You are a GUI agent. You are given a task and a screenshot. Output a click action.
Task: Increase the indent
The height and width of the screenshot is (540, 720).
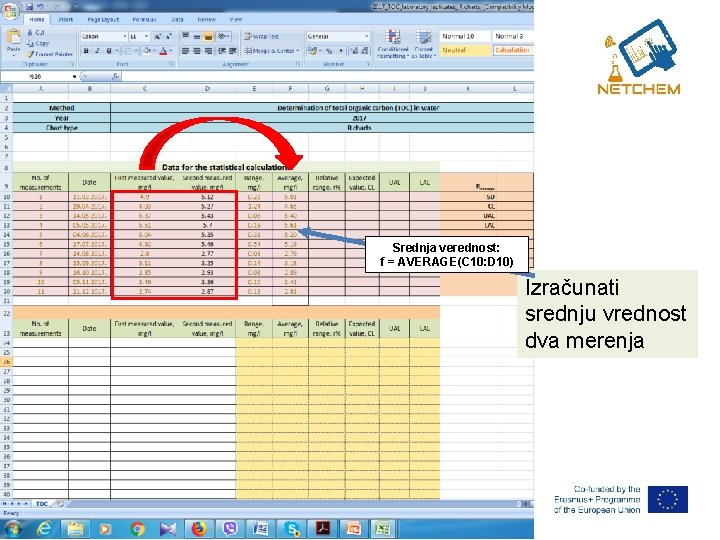click(x=233, y=51)
